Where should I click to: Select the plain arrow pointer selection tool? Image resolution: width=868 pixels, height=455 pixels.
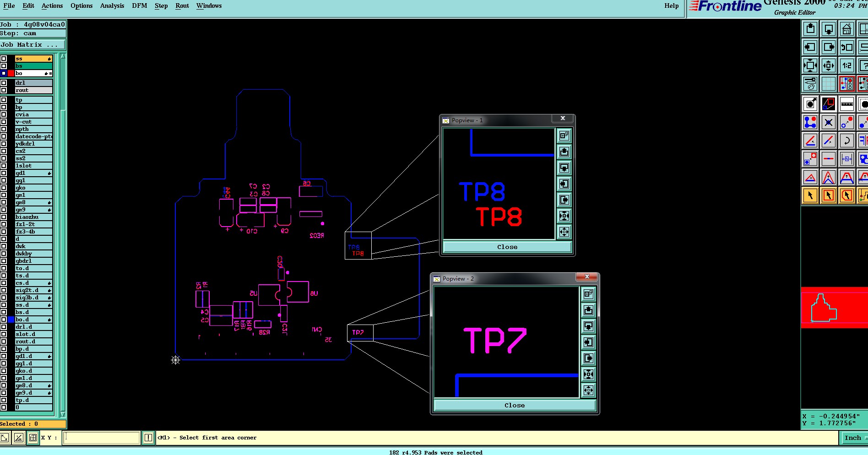coord(810,195)
